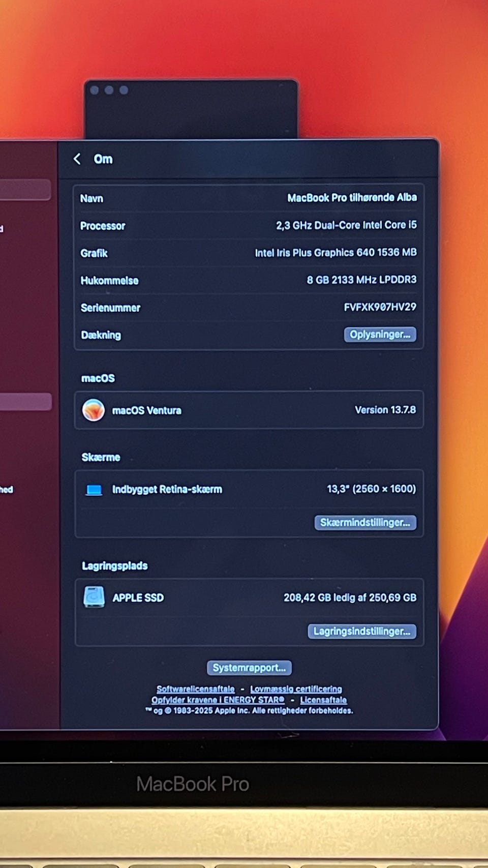Open Skærmindstillinger... display settings

[x=365, y=523]
